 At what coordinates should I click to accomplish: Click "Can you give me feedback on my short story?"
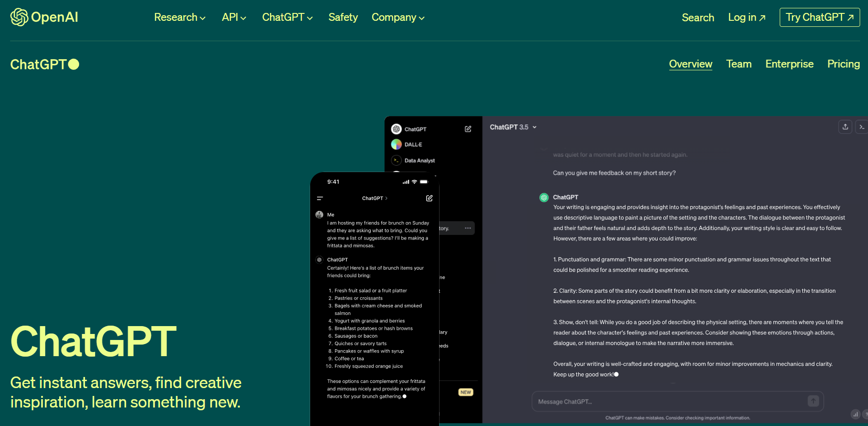coord(614,173)
